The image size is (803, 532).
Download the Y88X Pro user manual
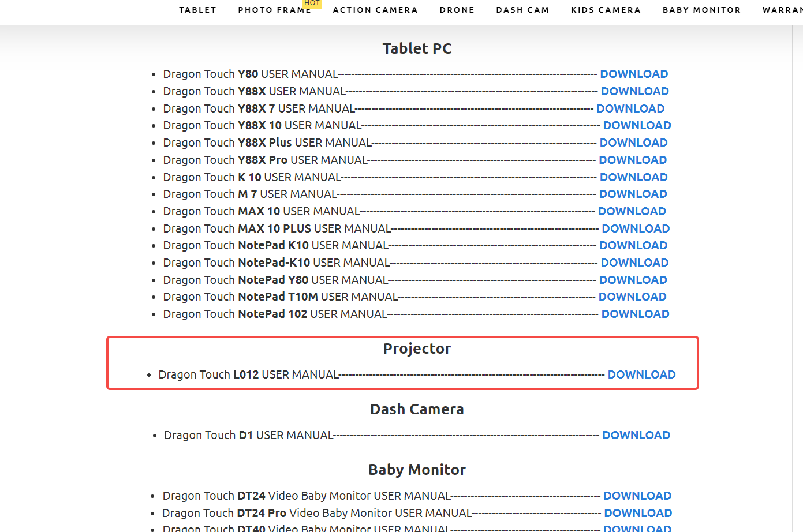[633, 160]
